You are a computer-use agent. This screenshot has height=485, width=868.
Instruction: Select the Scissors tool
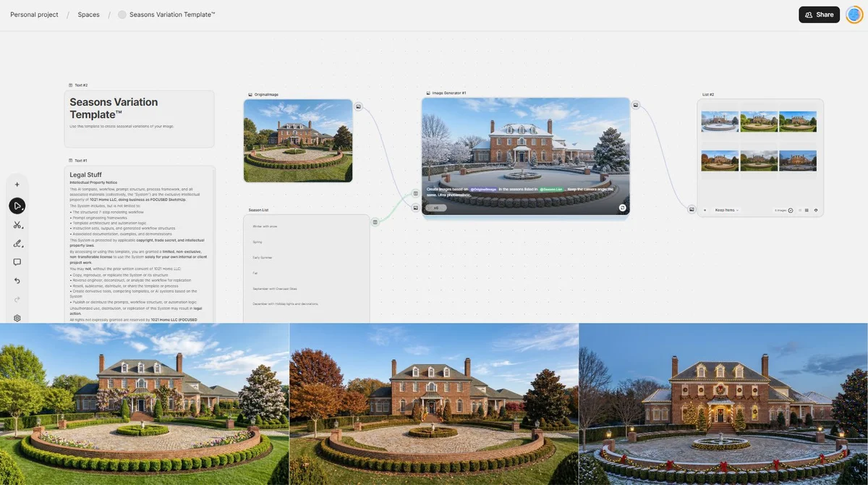17,224
